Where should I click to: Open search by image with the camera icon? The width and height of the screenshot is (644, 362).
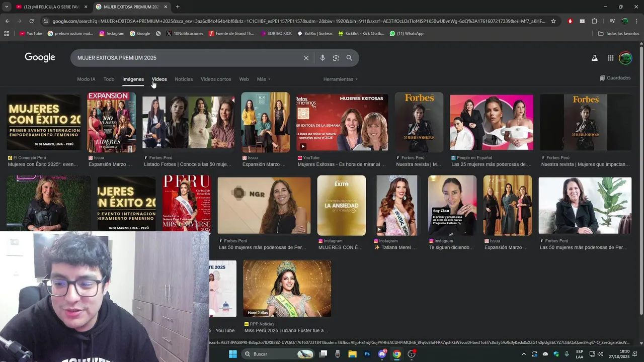pyautogui.click(x=336, y=58)
